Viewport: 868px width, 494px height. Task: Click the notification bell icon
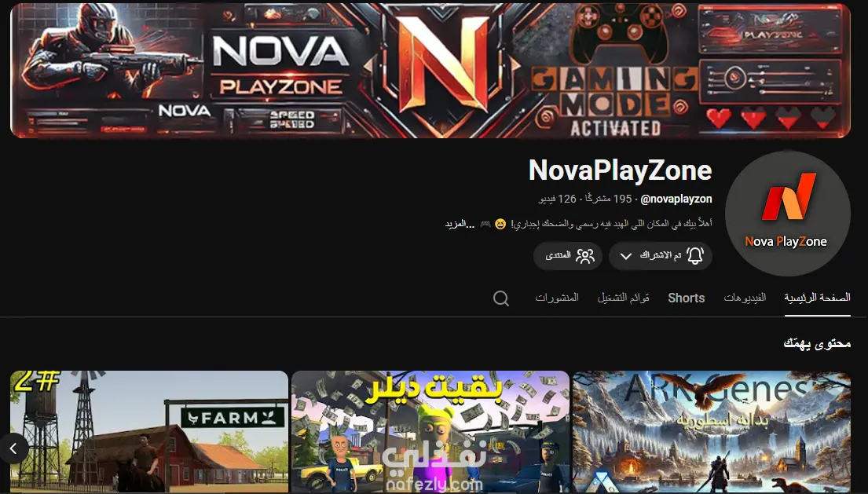(x=694, y=255)
